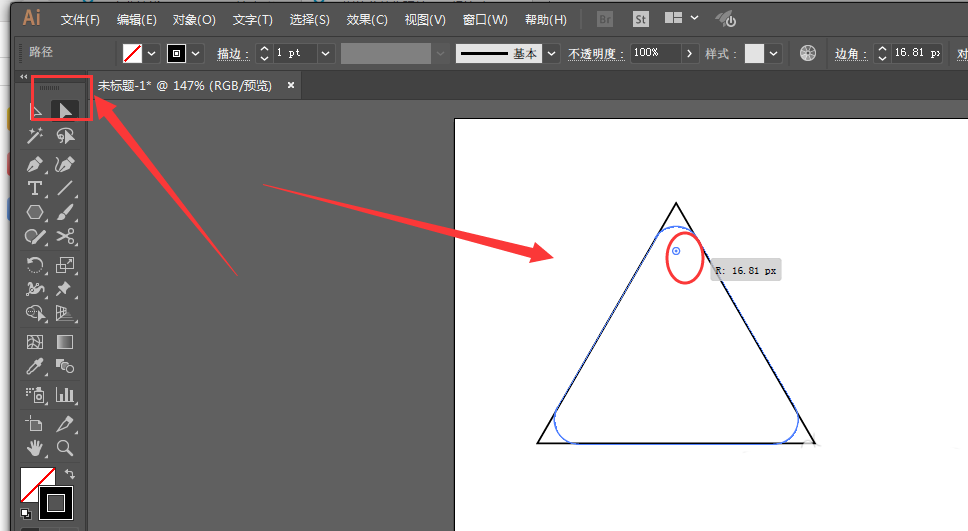Click the opacity 100% field
This screenshot has height=531, width=968.
pyautogui.click(x=656, y=53)
